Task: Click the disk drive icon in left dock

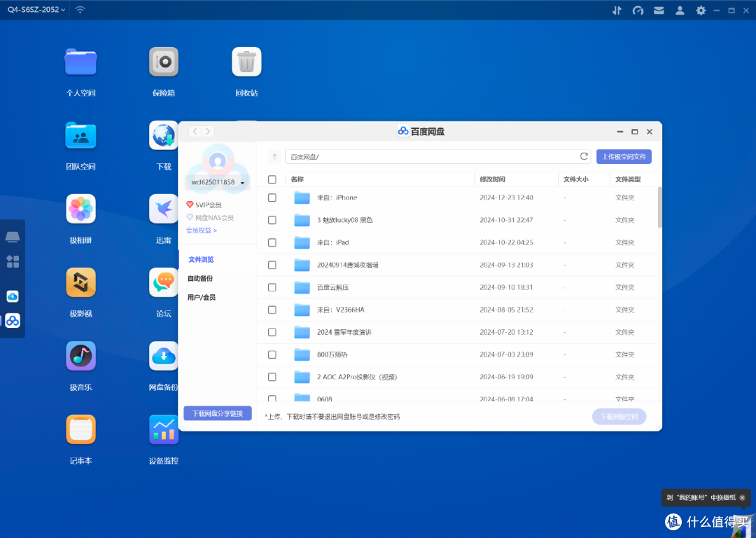Action: click(x=13, y=237)
